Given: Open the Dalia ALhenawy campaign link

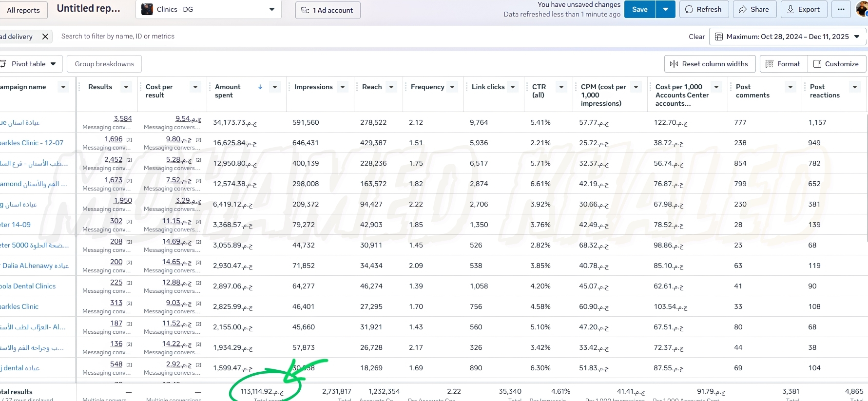Looking at the screenshot, I should tap(35, 266).
